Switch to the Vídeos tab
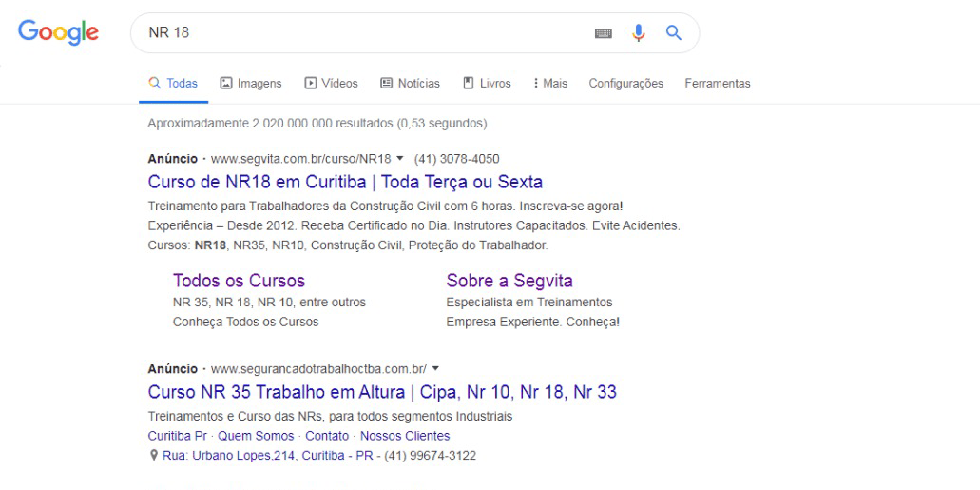This screenshot has height=490, width=980. (x=331, y=84)
